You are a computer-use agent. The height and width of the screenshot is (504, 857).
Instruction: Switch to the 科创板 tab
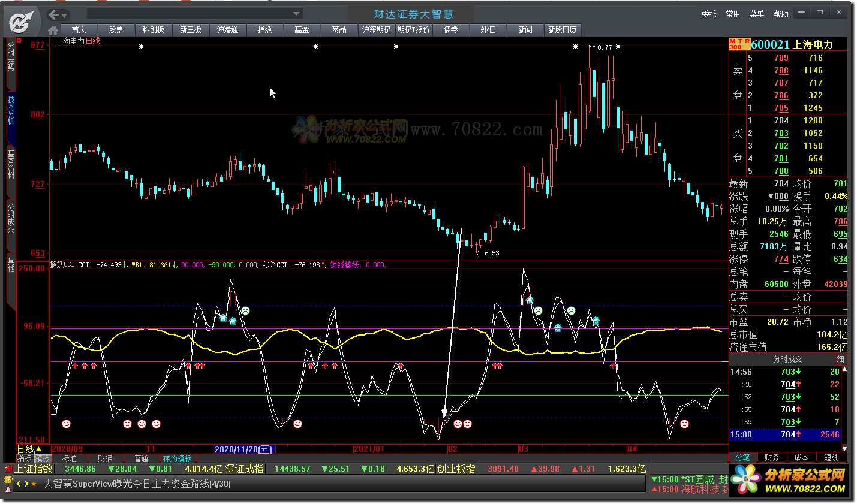pos(153,29)
